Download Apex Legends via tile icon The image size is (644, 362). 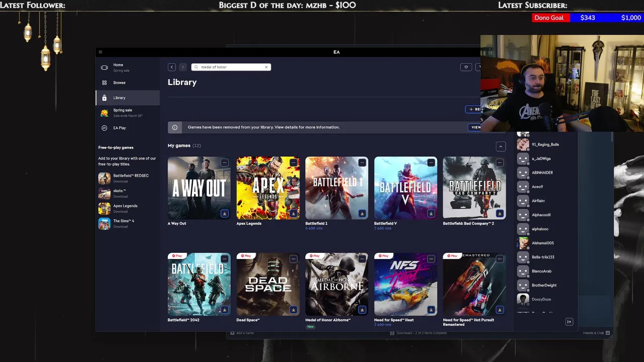tap(293, 214)
